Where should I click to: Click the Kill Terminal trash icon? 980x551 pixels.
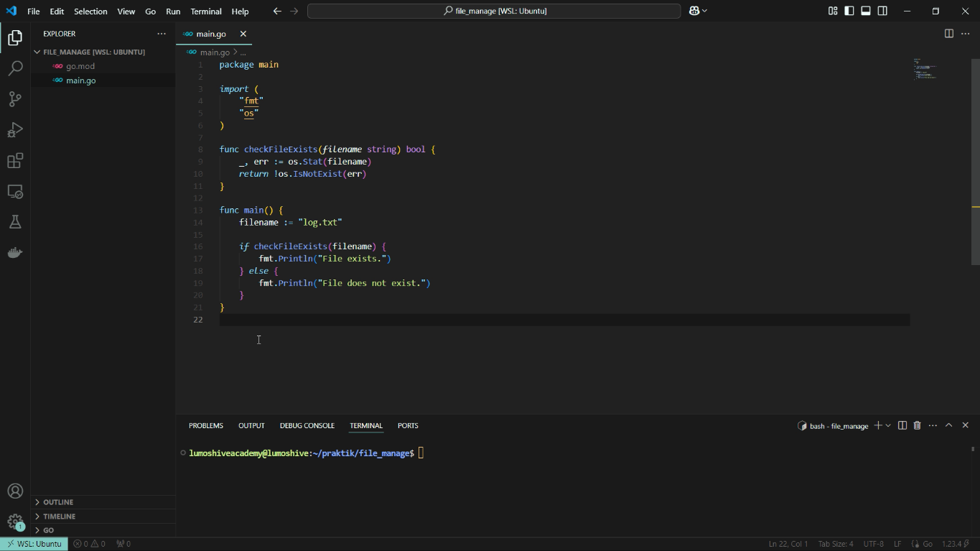coord(917,425)
